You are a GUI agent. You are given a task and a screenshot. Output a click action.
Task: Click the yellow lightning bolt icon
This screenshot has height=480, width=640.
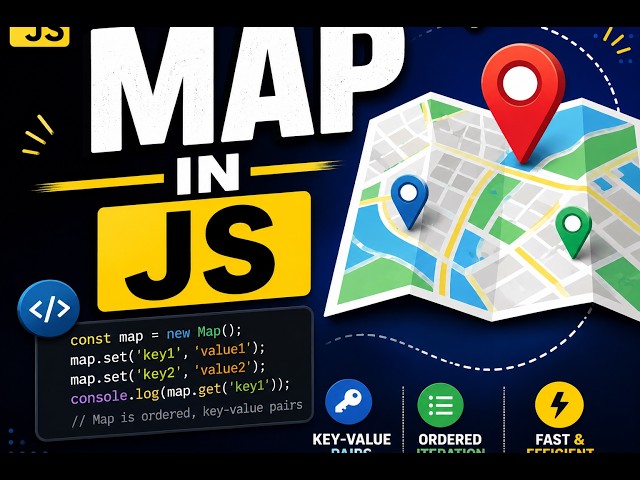point(559,404)
